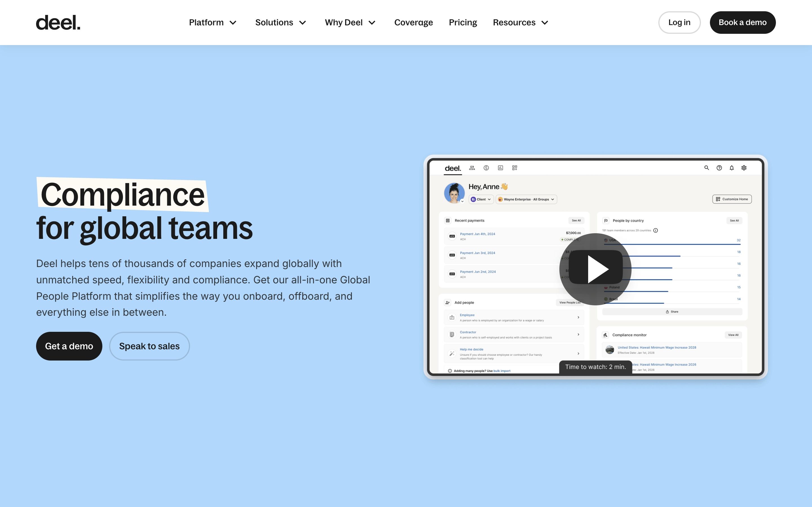Click the Deel logo in header
Viewport: 812px width, 507px height.
(x=58, y=23)
